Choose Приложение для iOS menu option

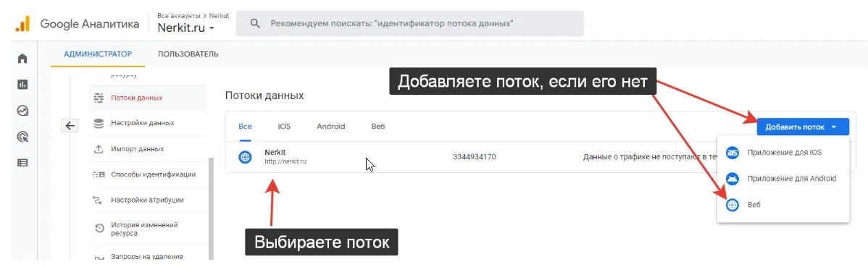click(x=783, y=153)
